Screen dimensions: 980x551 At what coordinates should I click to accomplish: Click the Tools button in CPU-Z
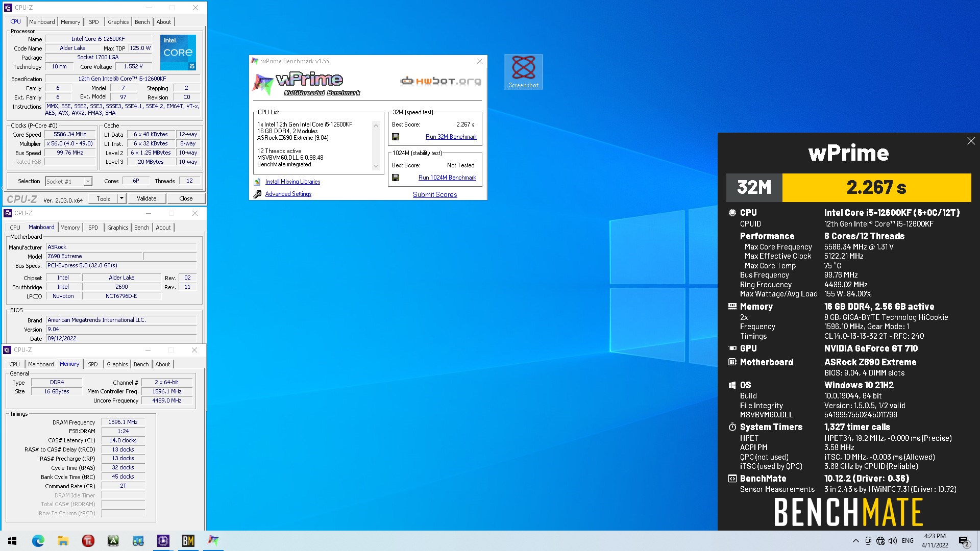point(103,198)
